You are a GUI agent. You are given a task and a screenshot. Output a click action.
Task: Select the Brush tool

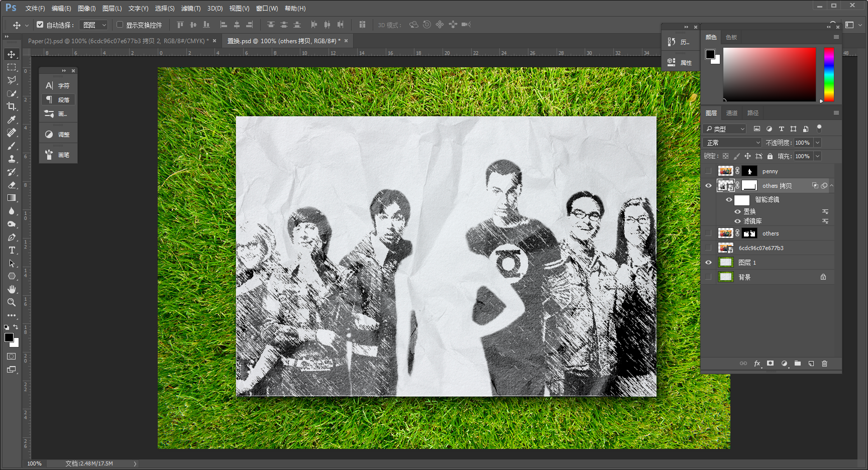pyautogui.click(x=12, y=146)
